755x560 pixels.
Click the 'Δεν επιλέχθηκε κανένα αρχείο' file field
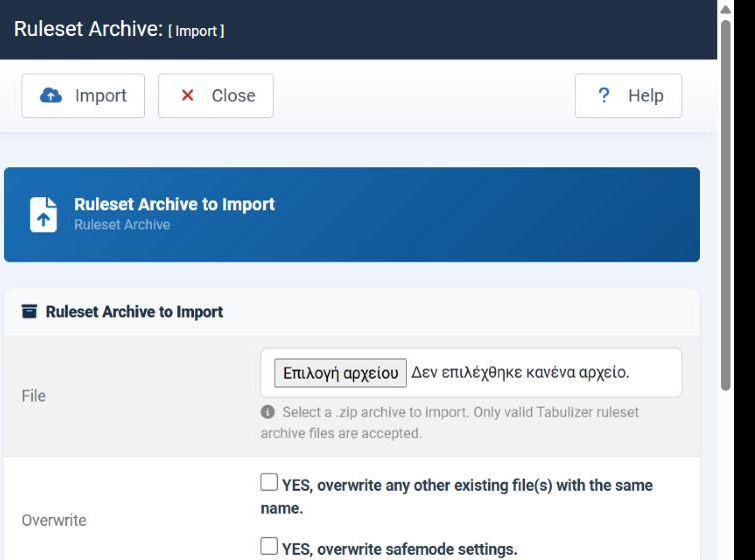[x=471, y=373]
